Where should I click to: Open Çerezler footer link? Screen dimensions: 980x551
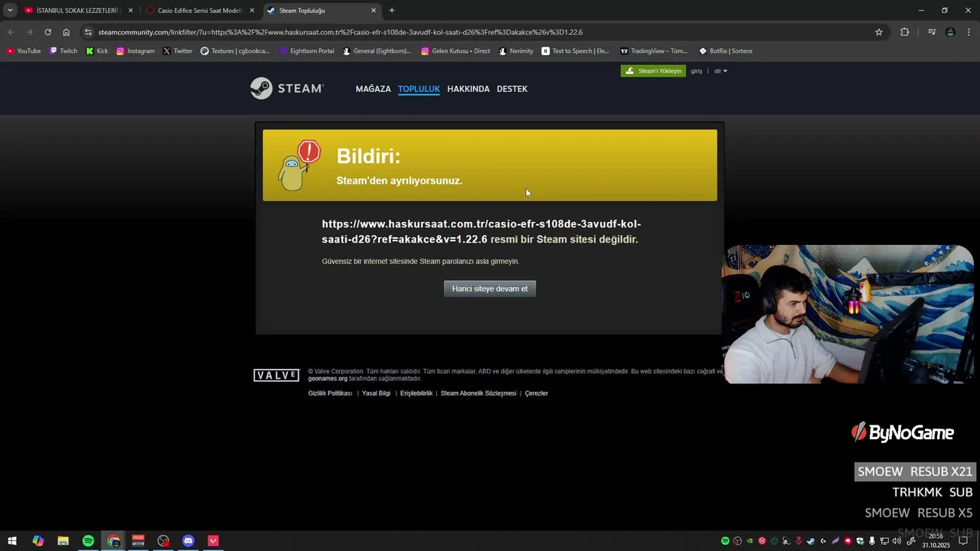(x=536, y=393)
